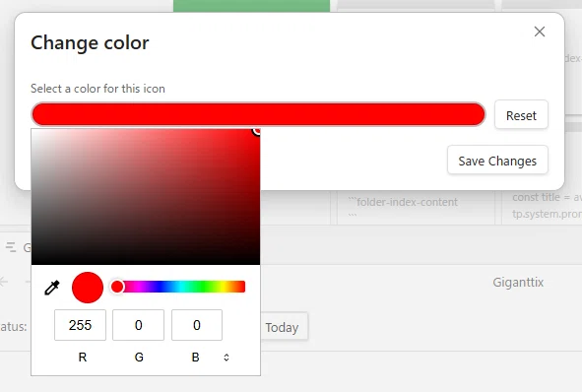The width and height of the screenshot is (582, 392).
Task: Click the back arrow in background pane
Action: point(4,282)
